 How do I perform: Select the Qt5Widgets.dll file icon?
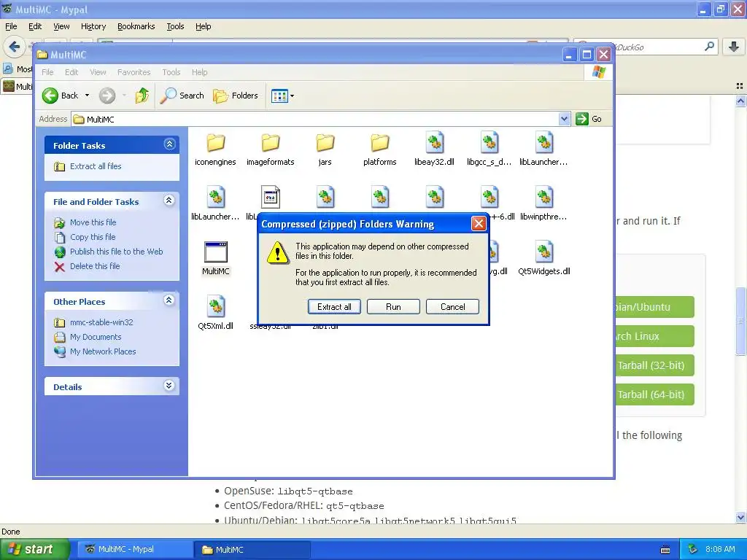(x=544, y=252)
